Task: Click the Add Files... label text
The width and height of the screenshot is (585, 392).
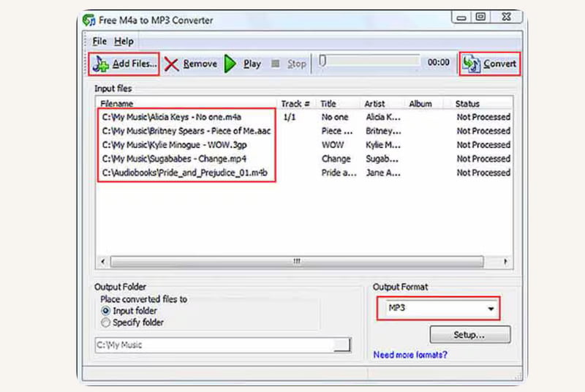Action: [135, 64]
